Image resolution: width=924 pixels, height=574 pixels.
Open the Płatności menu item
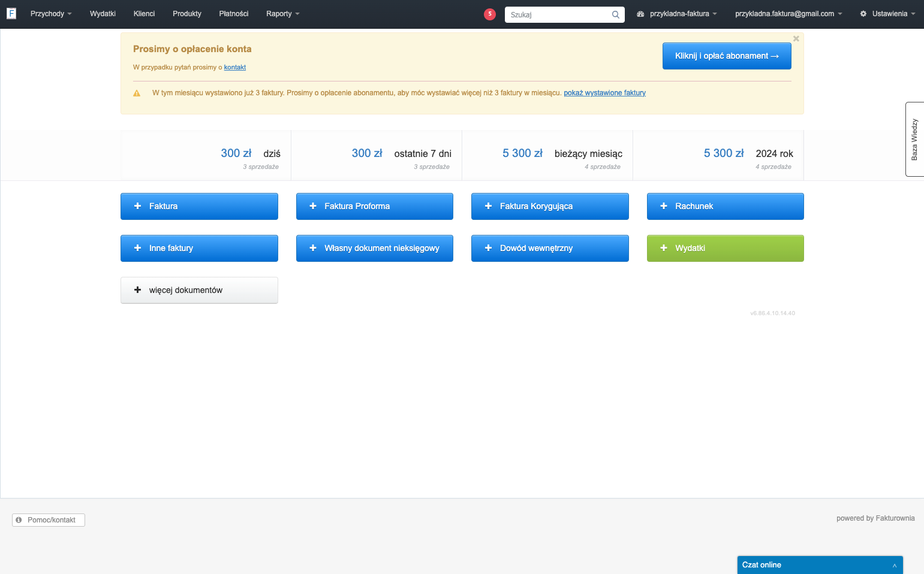click(x=234, y=14)
